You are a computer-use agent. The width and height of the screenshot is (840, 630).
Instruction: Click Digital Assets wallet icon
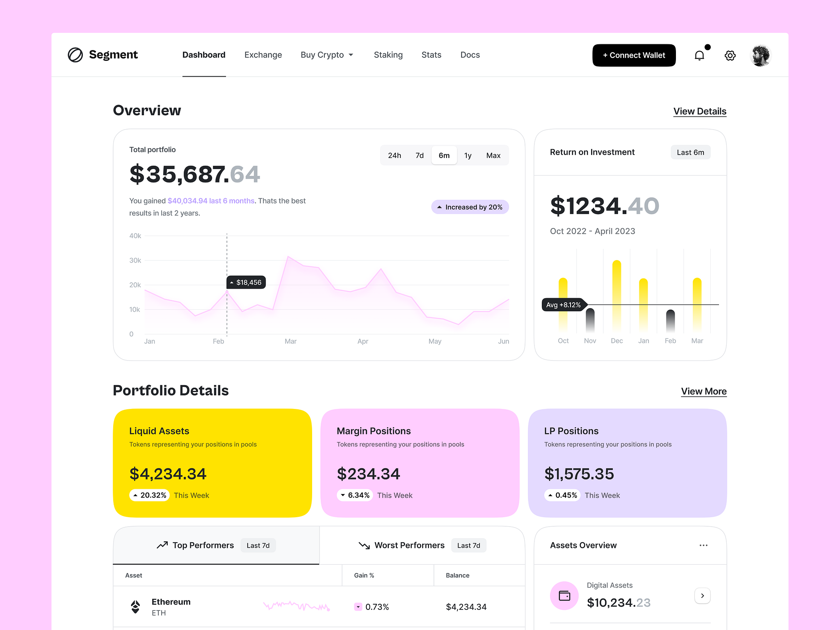(565, 594)
